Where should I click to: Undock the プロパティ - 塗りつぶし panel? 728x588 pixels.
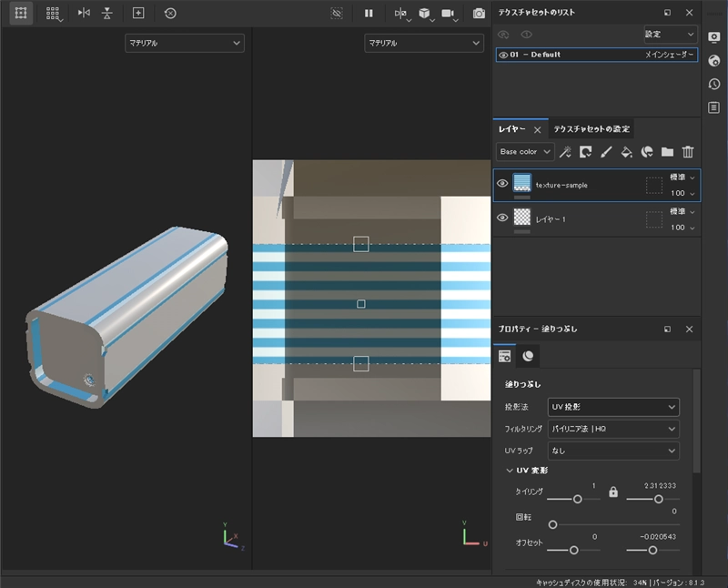tap(667, 329)
